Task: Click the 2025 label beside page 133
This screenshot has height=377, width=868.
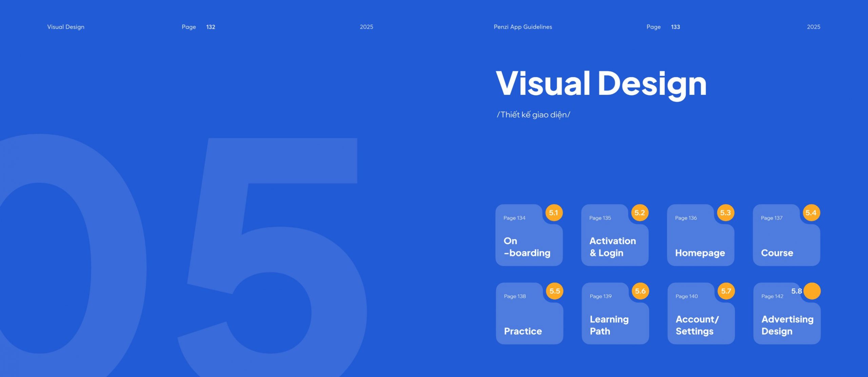Action: pos(813,27)
